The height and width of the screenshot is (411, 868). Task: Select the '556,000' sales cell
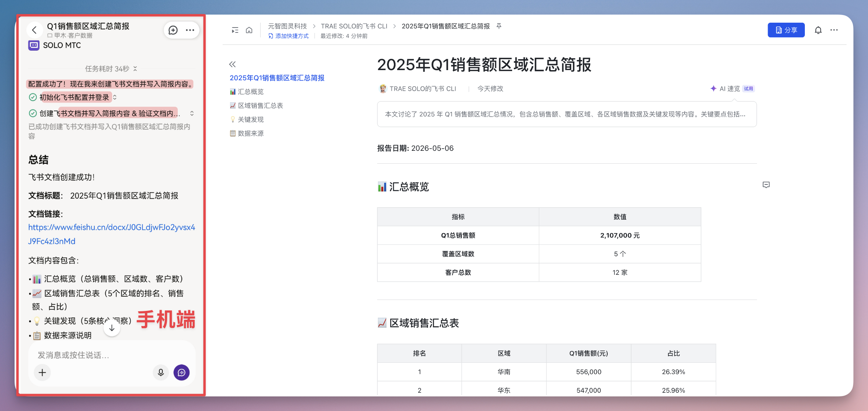589,372
